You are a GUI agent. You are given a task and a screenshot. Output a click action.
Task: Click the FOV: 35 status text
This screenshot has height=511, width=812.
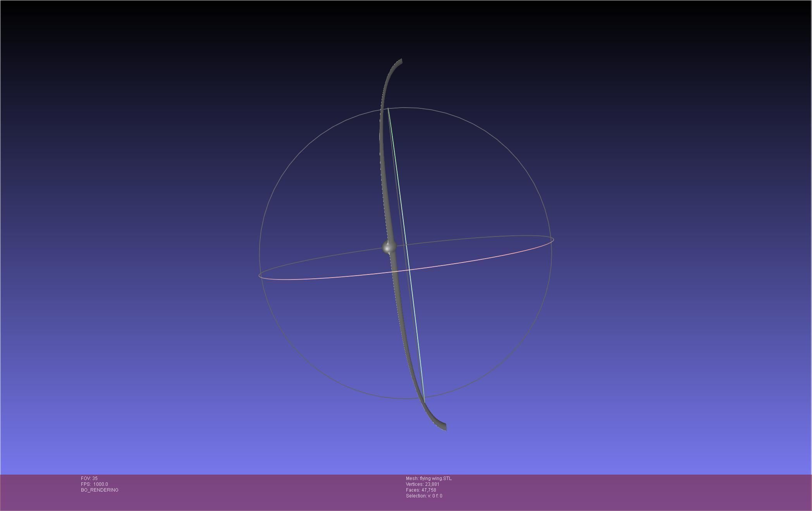pyautogui.click(x=89, y=478)
